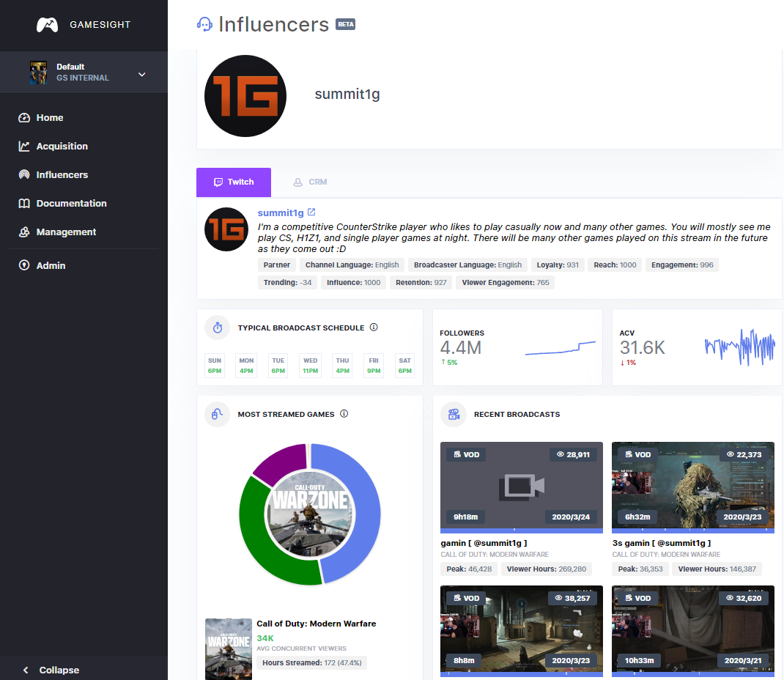This screenshot has height=680, width=784.
Task: Switch to the Twitch tab
Action: click(x=234, y=182)
